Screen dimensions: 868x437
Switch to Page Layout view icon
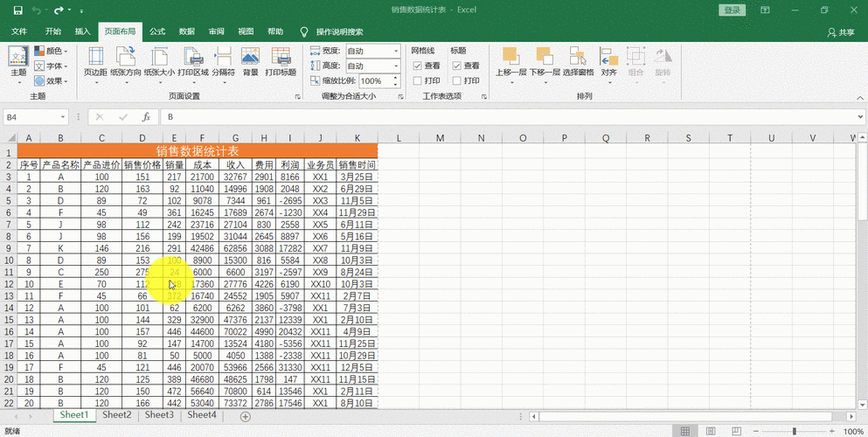(x=711, y=431)
